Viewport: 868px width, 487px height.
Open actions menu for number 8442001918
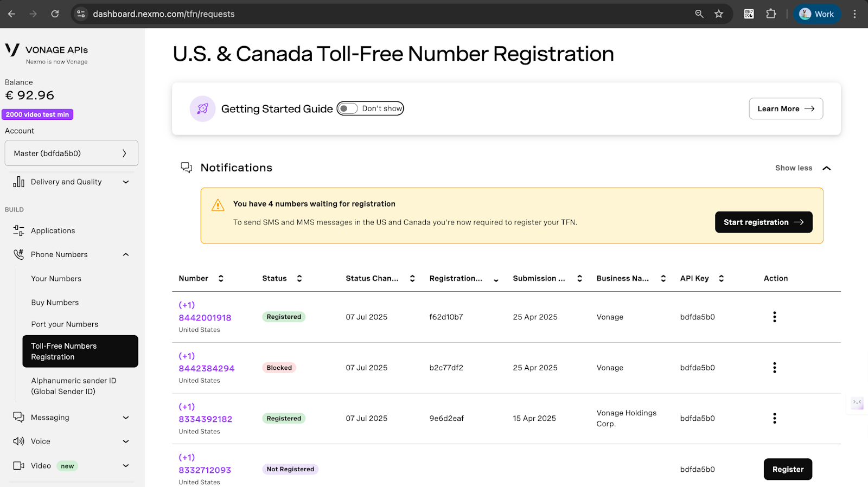pos(774,317)
